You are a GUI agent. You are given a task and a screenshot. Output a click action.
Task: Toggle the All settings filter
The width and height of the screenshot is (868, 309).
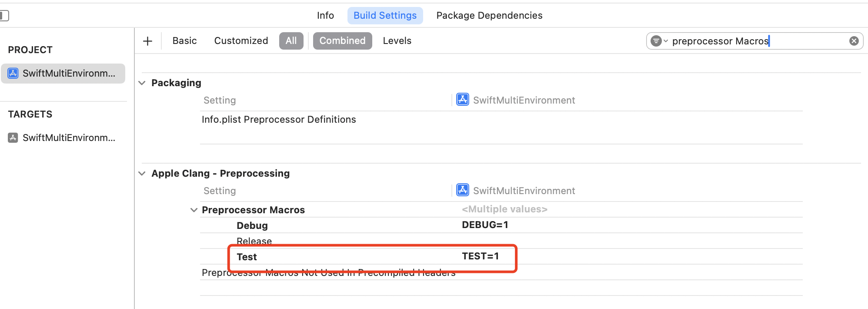291,41
